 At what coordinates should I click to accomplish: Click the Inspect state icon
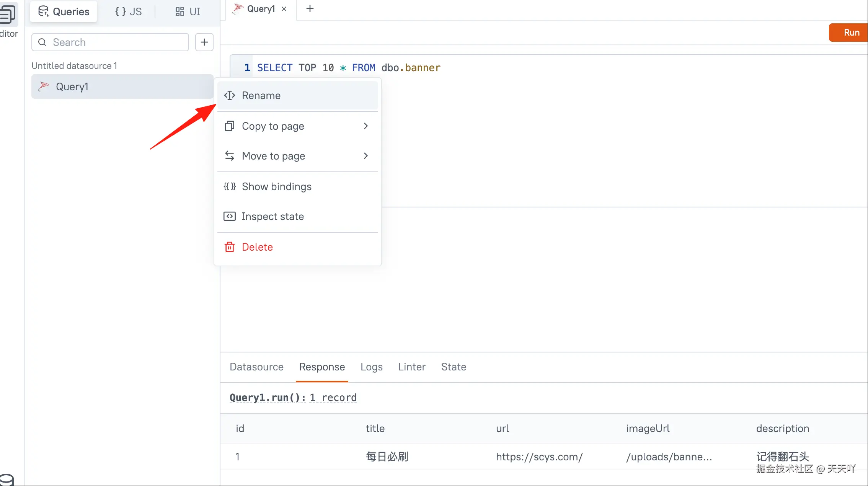230,216
